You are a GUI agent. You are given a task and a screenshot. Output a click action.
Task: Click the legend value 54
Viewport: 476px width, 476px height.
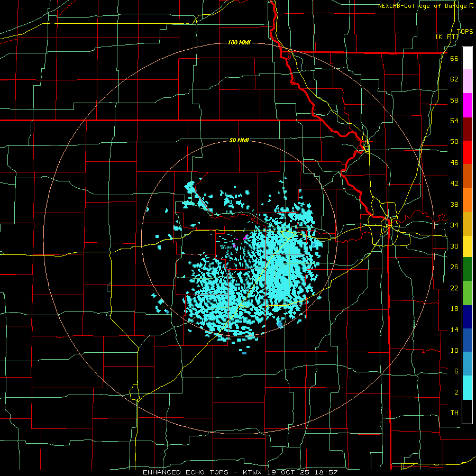tap(454, 121)
